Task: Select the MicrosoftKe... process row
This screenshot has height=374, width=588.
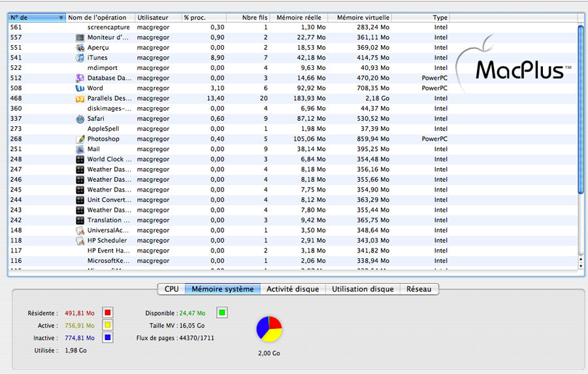Action: (x=293, y=261)
